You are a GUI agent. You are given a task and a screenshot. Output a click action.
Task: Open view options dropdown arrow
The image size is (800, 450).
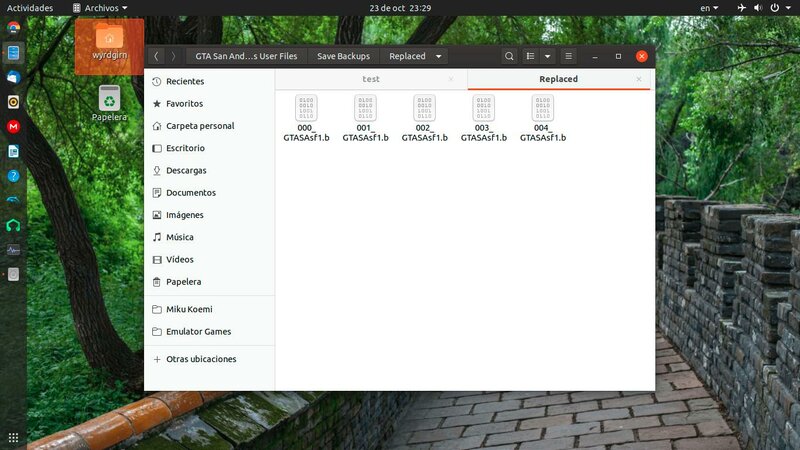(x=547, y=56)
